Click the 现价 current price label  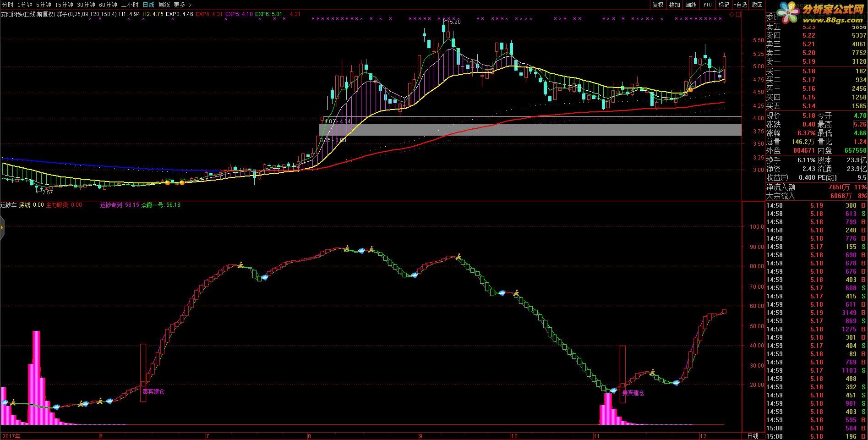pyautogui.click(x=773, y=116)
